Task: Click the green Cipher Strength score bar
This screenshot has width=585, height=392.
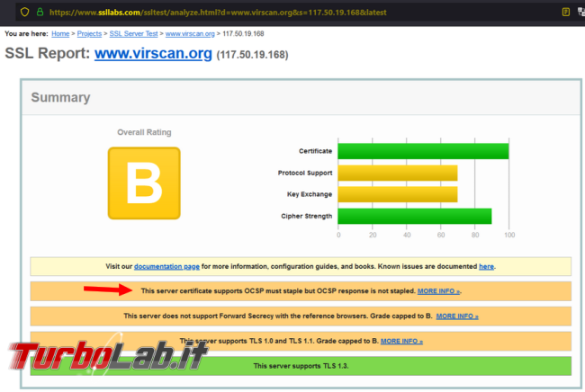Action: (x=415, y=216)
